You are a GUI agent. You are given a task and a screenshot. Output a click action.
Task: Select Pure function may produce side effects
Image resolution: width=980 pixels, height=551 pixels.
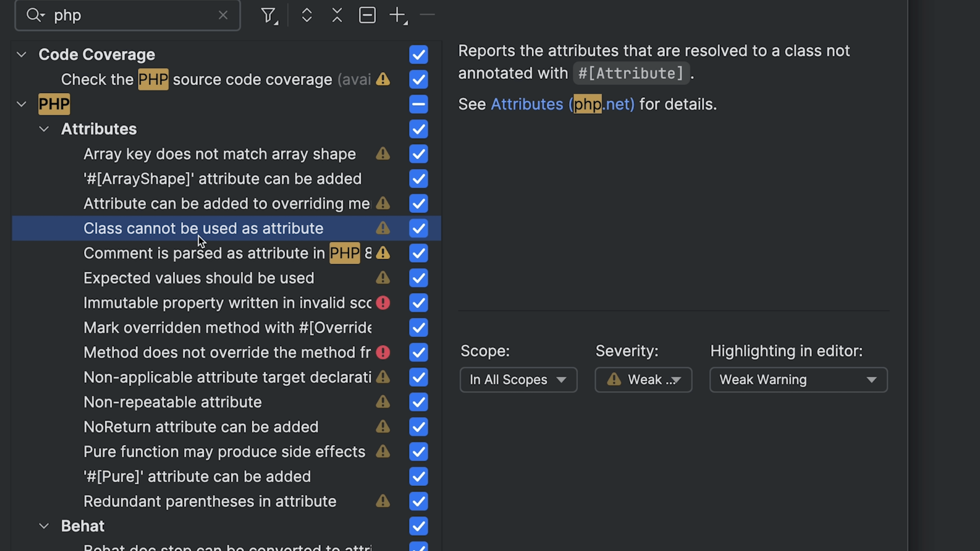tap(224, 452)
